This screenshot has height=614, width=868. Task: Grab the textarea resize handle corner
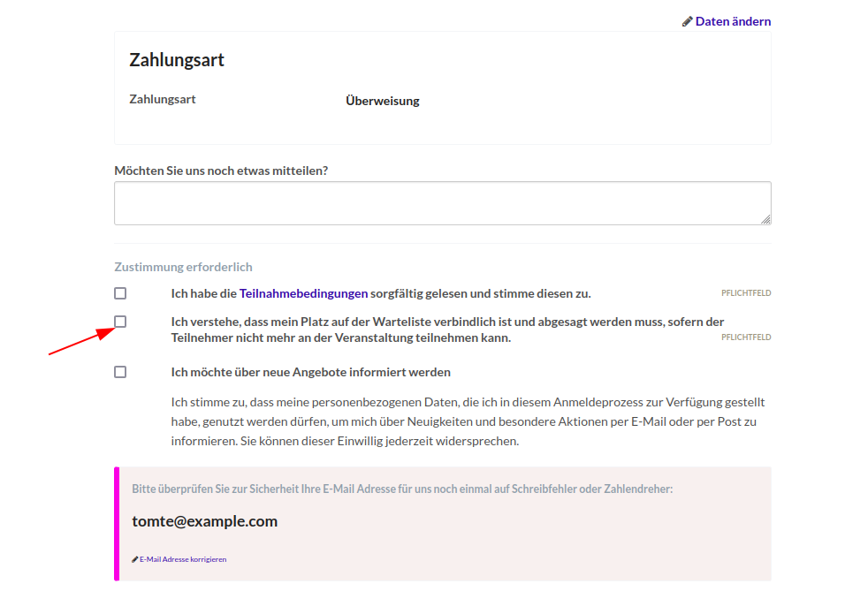(765, 220)
